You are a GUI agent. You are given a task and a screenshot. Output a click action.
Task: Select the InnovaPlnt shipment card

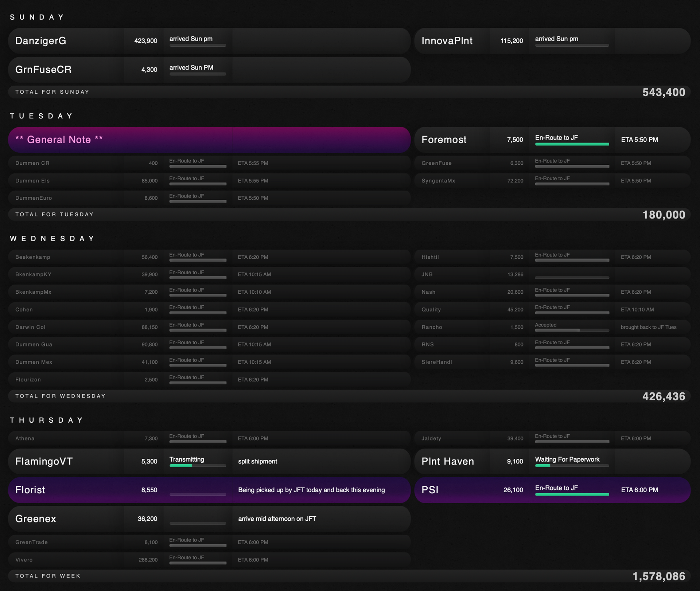(552, 41)
